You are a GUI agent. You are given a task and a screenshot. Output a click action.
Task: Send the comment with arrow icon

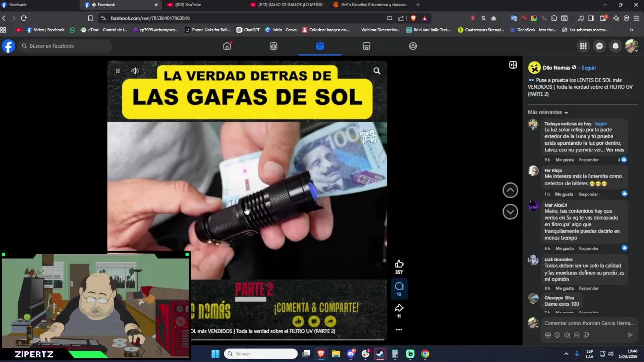[x=630, y=335]
